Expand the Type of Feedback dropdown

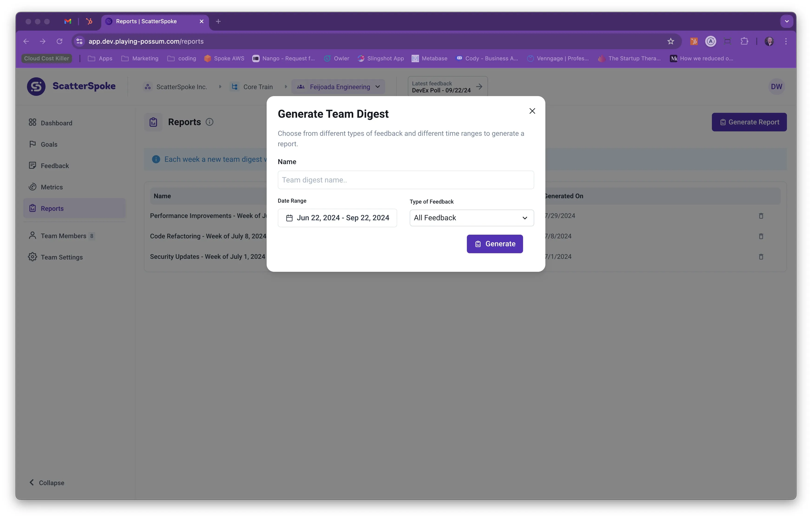click(x=471, y=218)
